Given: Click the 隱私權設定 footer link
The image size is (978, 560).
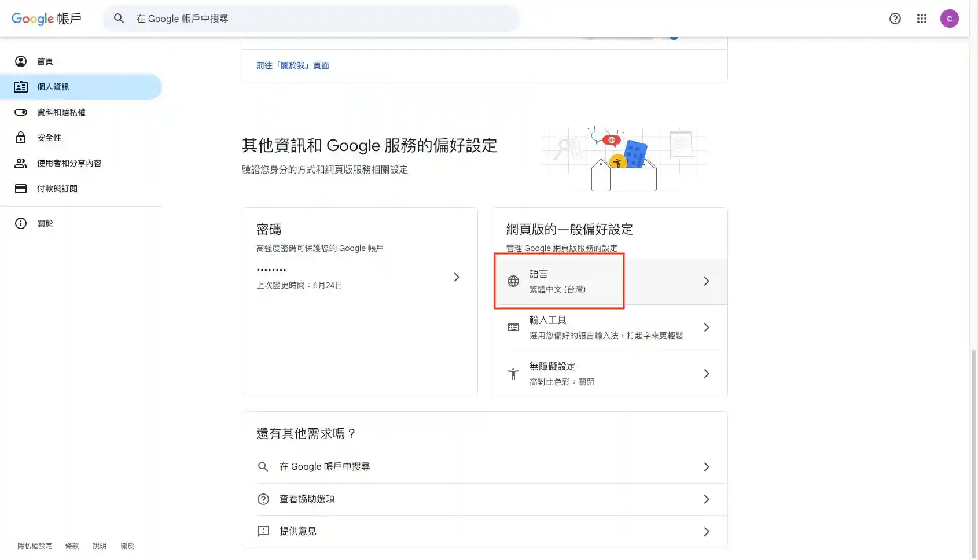Looking at the screenshot, I should [35, 546].
